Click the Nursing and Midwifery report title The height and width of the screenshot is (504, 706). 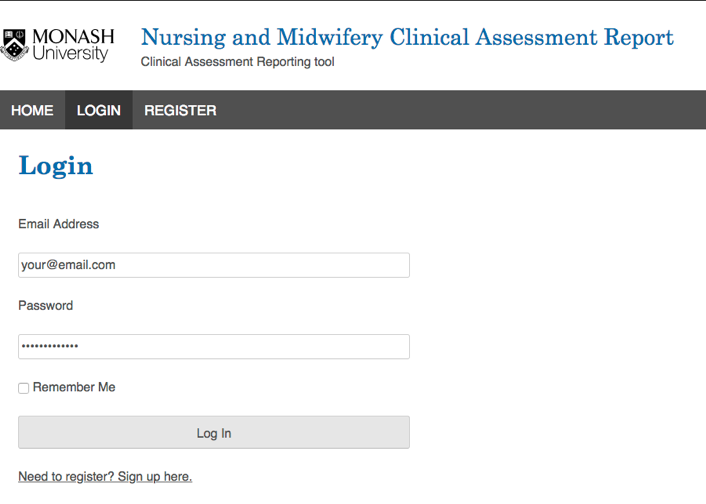click(x=407, y=38)
